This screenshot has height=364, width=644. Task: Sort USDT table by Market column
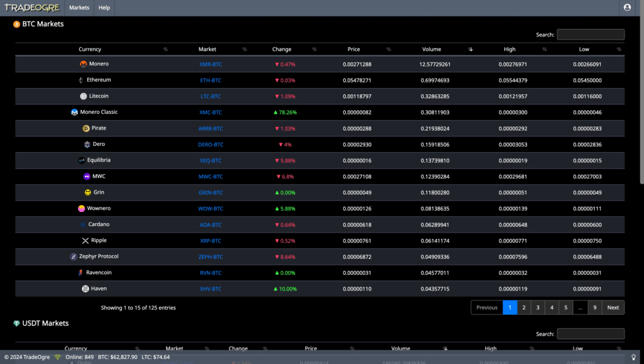[x=174, y=348]
